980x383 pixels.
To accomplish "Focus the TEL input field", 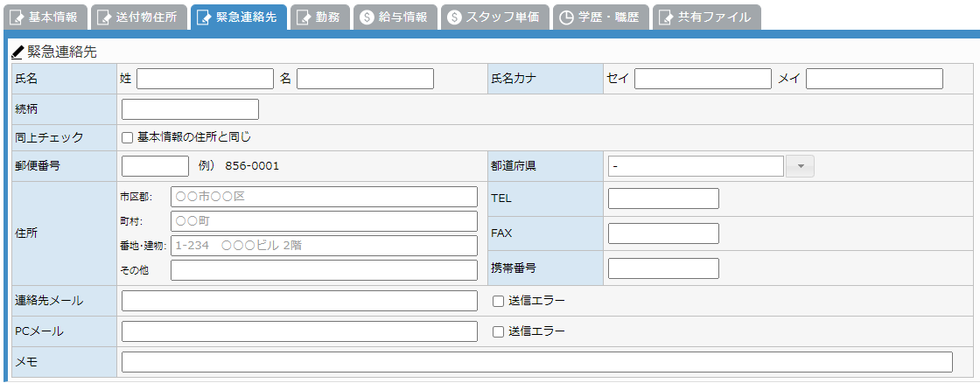I will [x=664, y=198].
